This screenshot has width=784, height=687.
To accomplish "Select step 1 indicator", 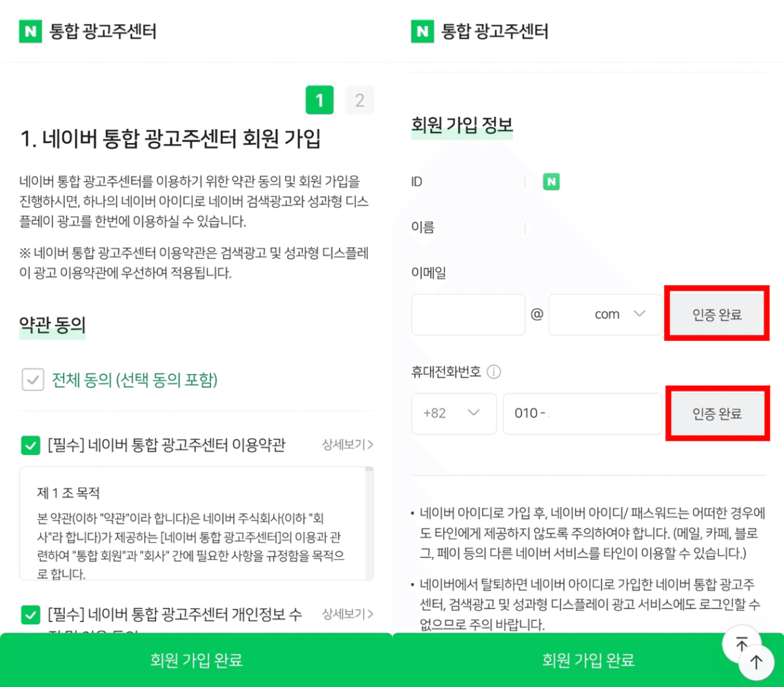I will click(320, 100).
